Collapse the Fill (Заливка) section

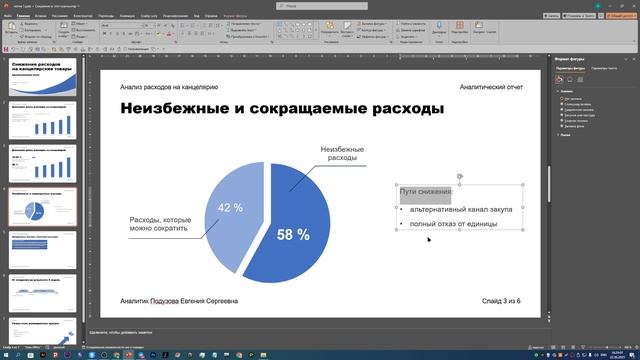pos(565,91)
